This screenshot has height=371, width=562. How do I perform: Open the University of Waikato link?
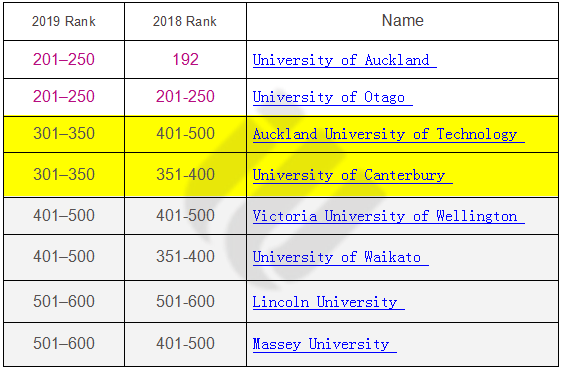pos(340,257)
